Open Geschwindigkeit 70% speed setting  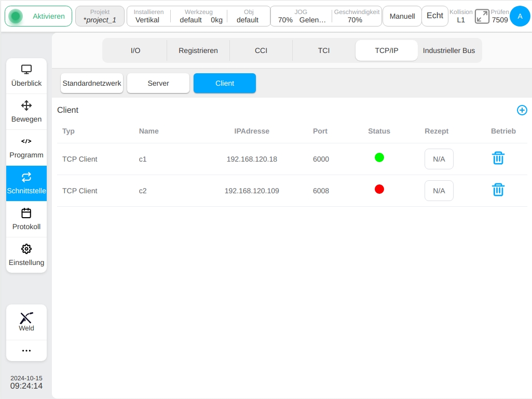click(356, 16)
